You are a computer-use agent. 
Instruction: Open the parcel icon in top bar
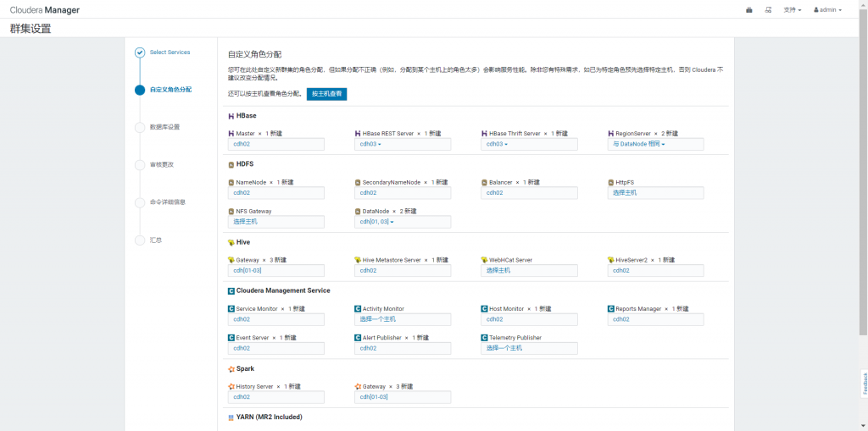[x=749, y=10]
